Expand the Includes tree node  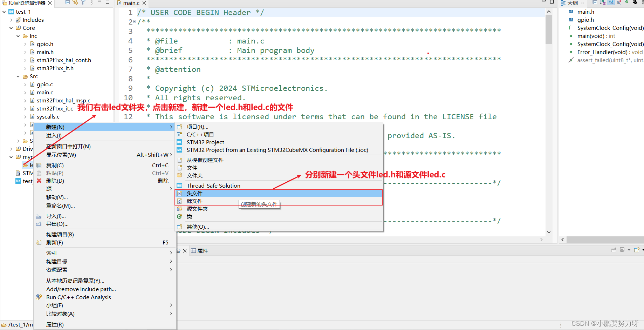pyautogui.click(x=11, y=20)
